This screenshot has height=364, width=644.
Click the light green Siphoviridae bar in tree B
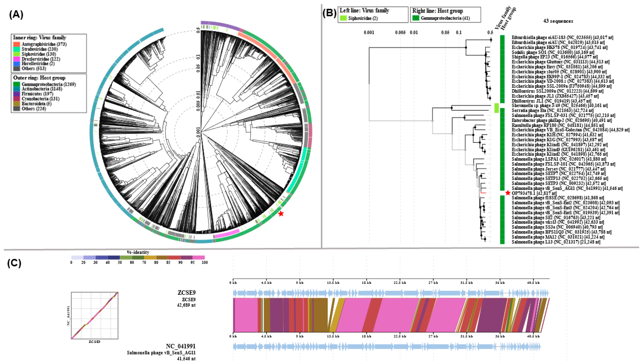coord(497,108)
